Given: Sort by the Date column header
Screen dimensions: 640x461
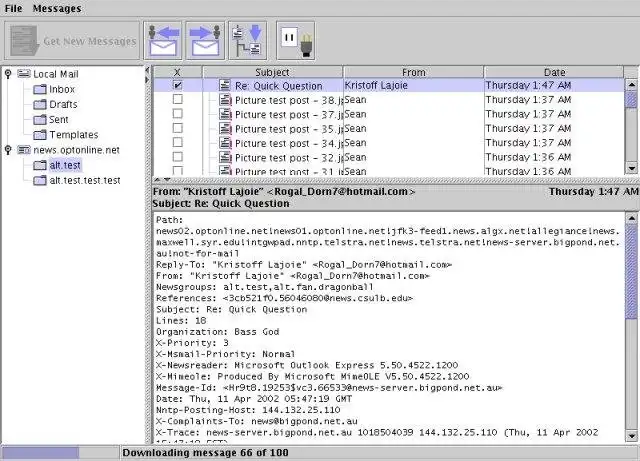Looking at the screenshot, I should click(554, 72).
